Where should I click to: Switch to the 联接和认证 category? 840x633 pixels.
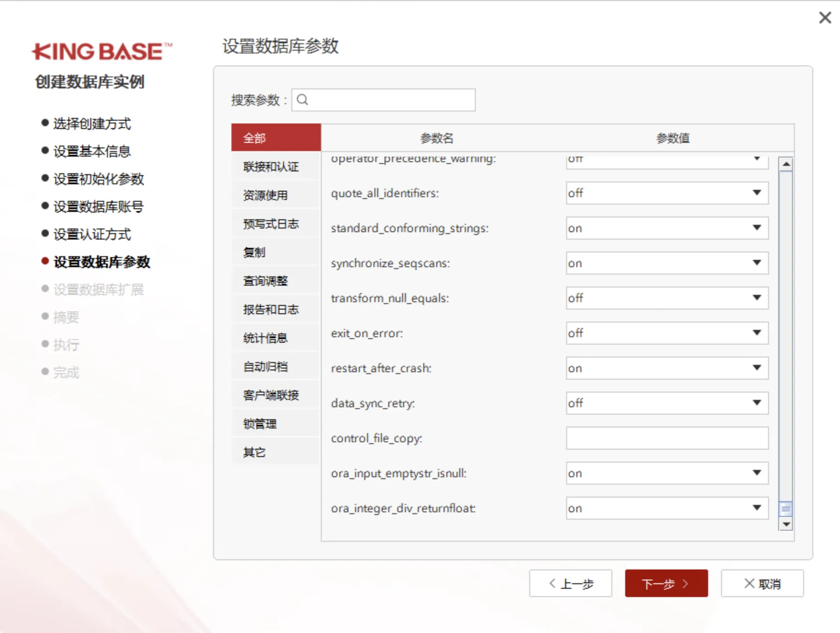270,167
